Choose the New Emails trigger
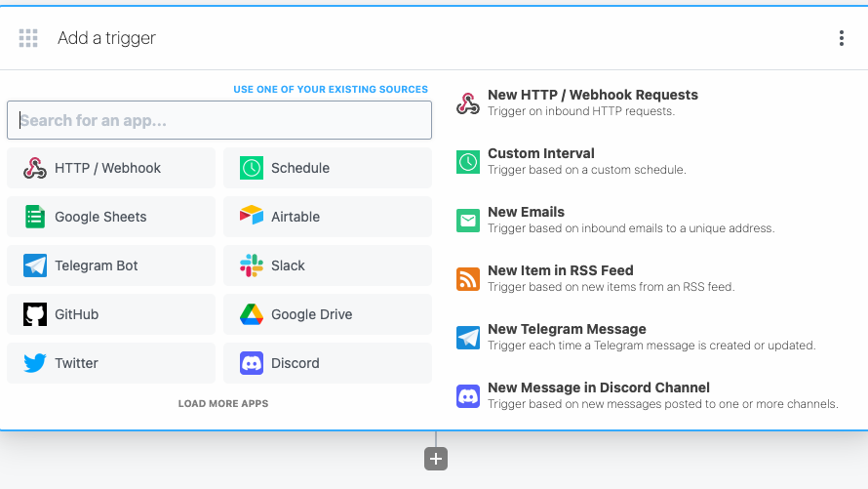The height and width of the screenshot is (489, 868). click(x=526, y=220)
